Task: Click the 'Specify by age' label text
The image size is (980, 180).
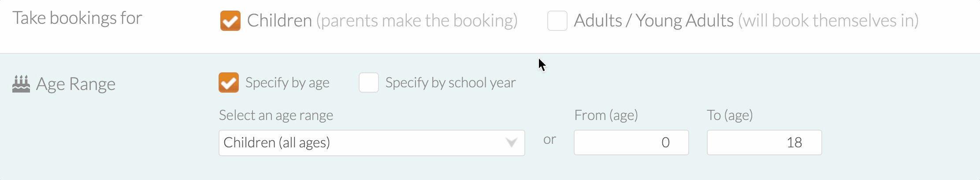Action: point(287,82)
